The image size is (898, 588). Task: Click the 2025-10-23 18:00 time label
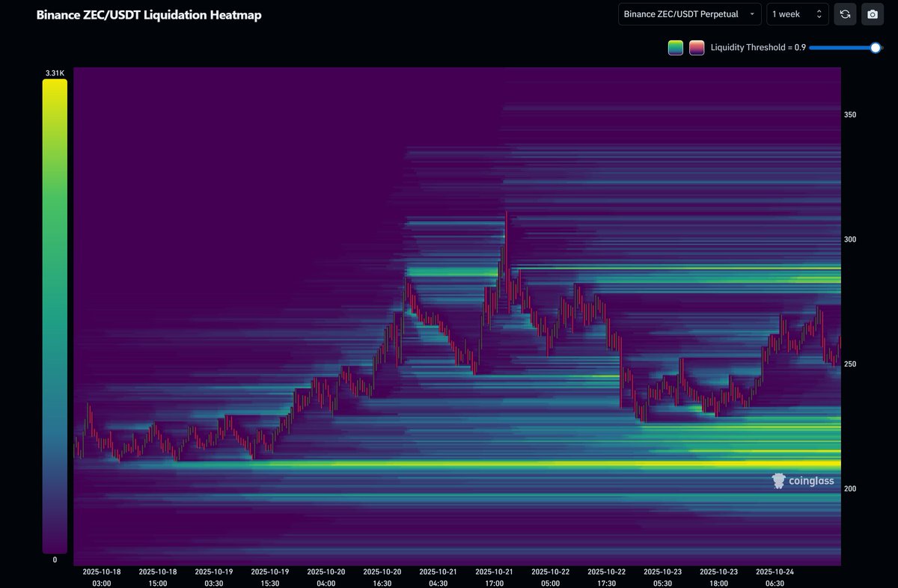(719, 577)
